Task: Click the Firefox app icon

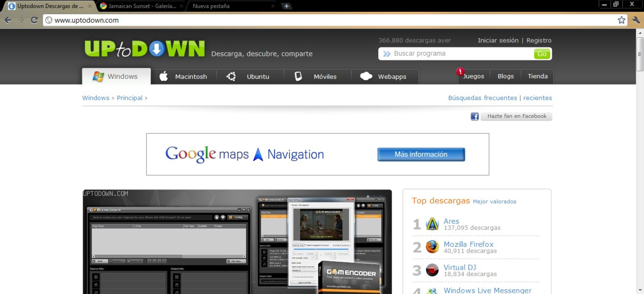Action: pyautogui.click(x=432, y=247)
